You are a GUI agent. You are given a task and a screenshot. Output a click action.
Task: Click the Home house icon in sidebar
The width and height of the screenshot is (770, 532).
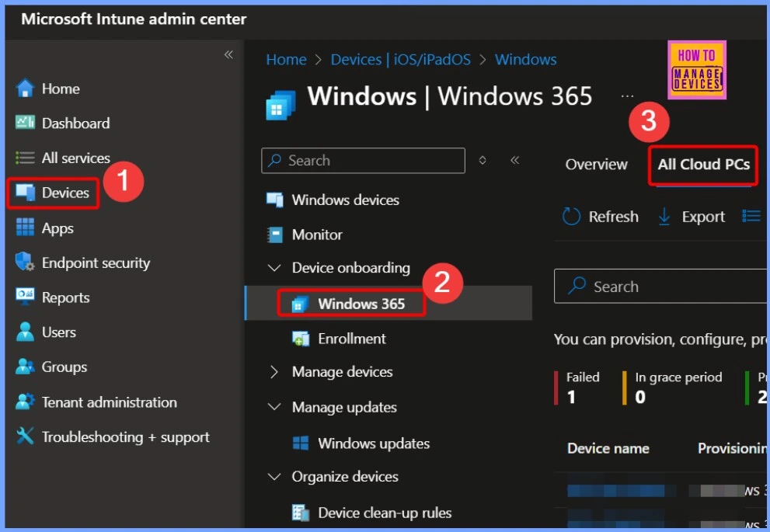pyautogui.click(x=25, y=89)
